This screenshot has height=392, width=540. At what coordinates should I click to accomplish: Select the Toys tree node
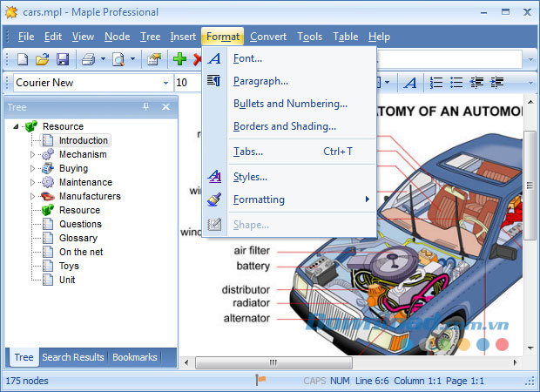(x=69, y=266)
